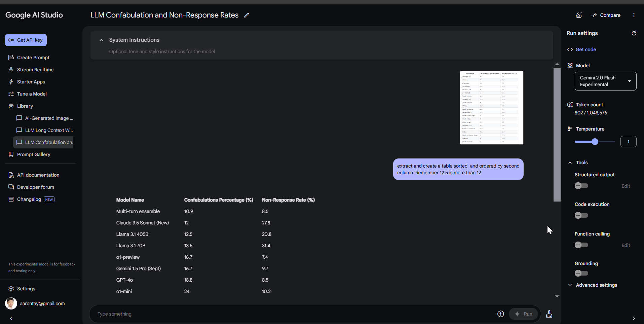Open the Gemini 2.0 Flash model dropdown
This screenshot has width=644, height=324.
pos(605,81)
